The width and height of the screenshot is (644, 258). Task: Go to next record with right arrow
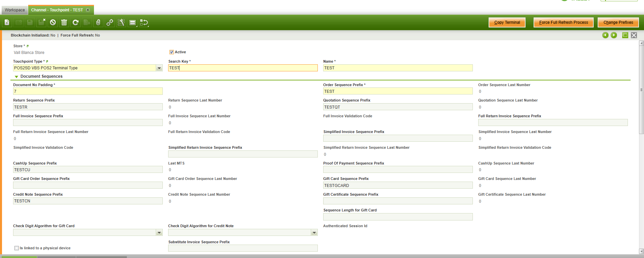[x=614, y=35]
